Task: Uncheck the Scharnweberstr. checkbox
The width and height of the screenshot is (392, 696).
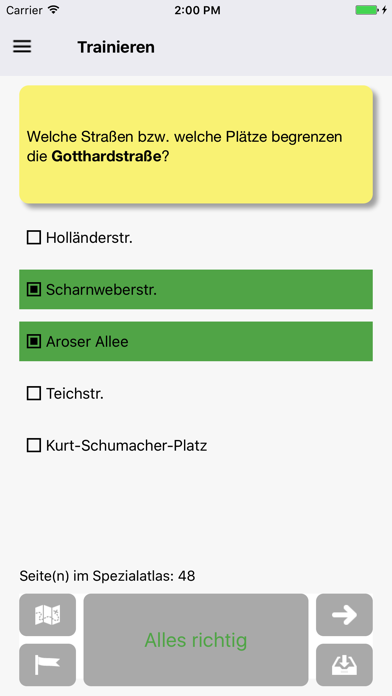Action: click(x=34, y=290)
